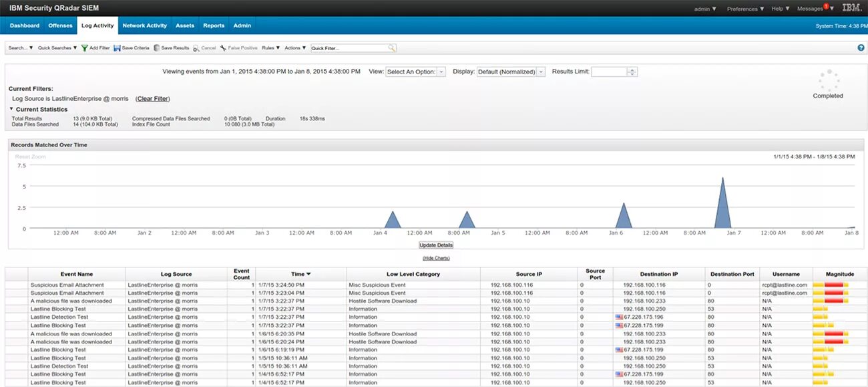Switch to the Offenses tab
868x387 pixels.
60,25
